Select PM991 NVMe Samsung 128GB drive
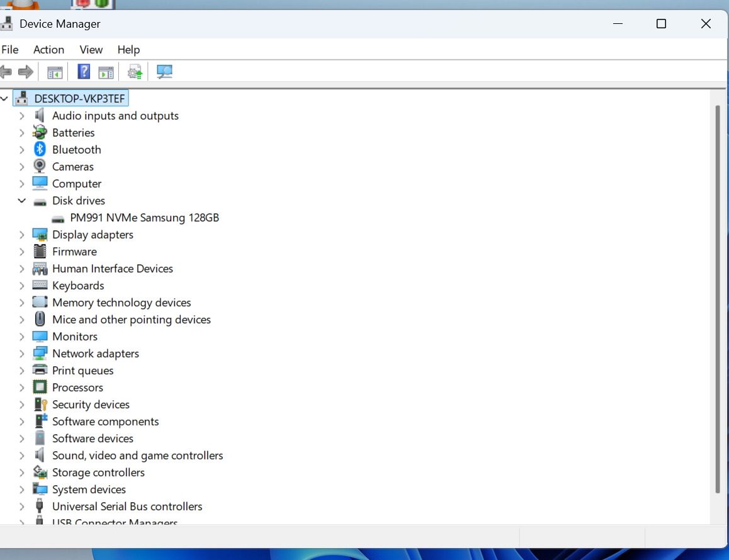The height and width of the screenshot is (560, 729). (x=144, y=218)
